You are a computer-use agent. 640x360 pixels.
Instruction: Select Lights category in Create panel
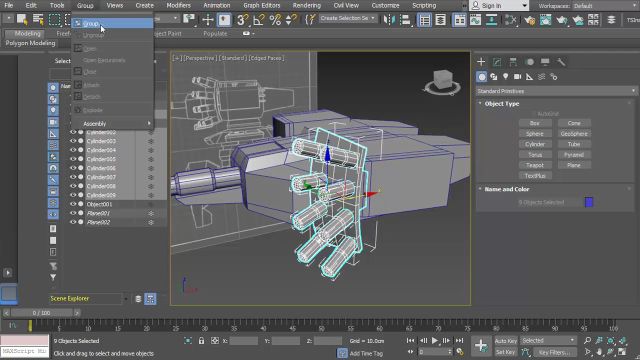[x=506, y=77]
